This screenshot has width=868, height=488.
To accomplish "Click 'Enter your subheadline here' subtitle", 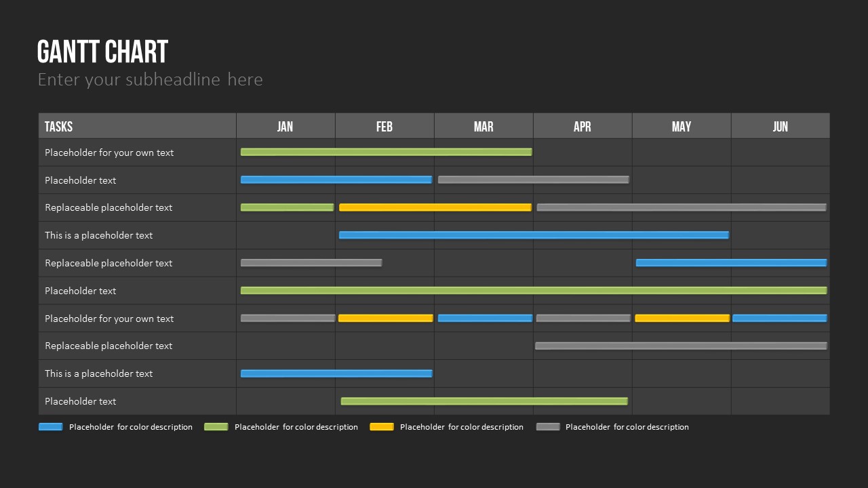I will click(x=150, y=79).
